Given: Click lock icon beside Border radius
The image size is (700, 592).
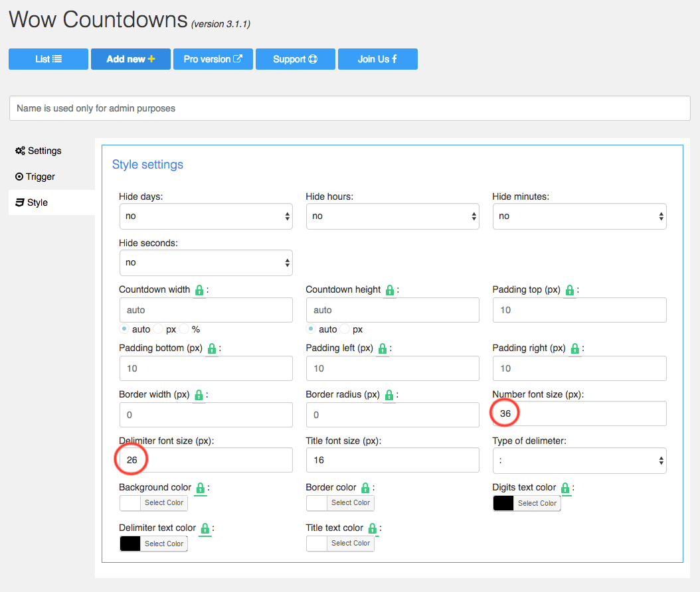Looking at the screenshot, I should click(x=389, y=395).
